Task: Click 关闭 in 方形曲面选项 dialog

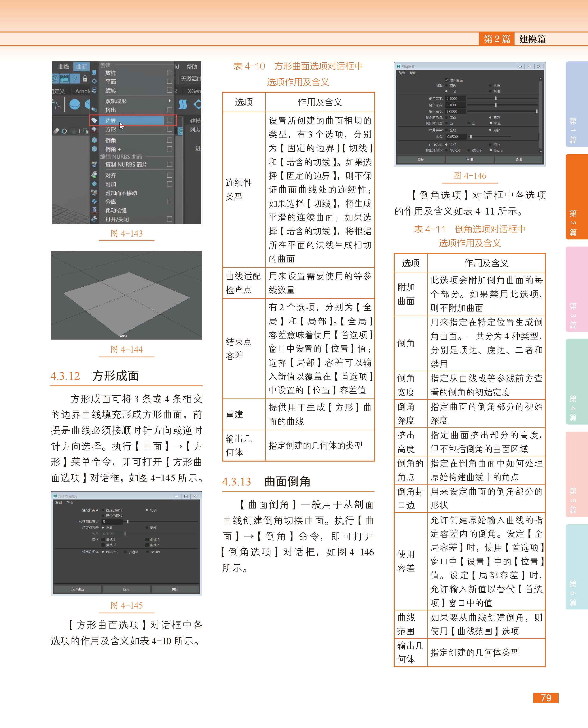Action: (175, 589)
